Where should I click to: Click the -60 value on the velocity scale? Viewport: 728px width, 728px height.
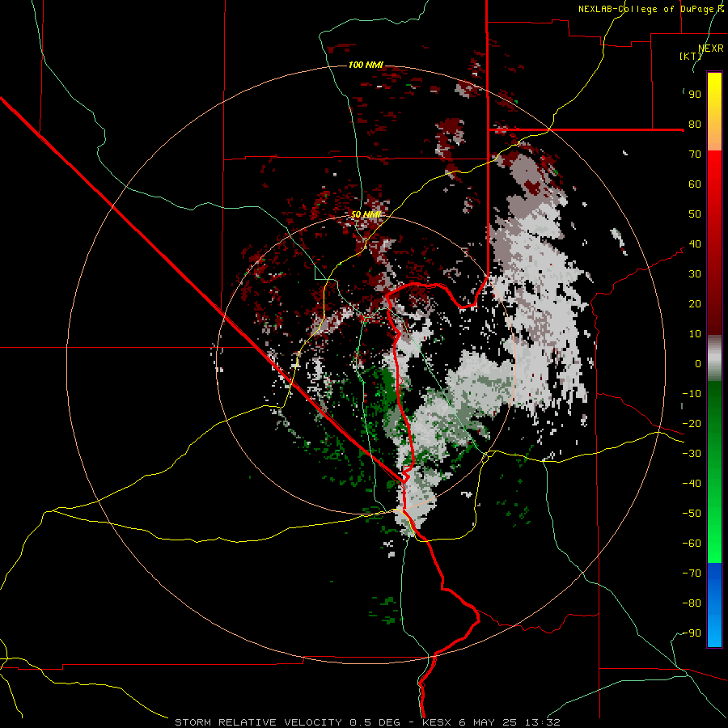tap(692, 544)
